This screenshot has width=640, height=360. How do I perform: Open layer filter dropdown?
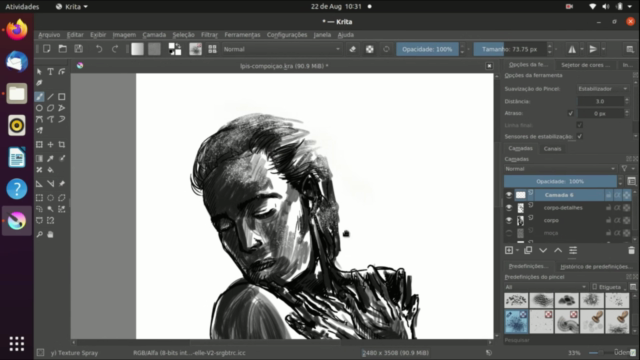(627, 169)
